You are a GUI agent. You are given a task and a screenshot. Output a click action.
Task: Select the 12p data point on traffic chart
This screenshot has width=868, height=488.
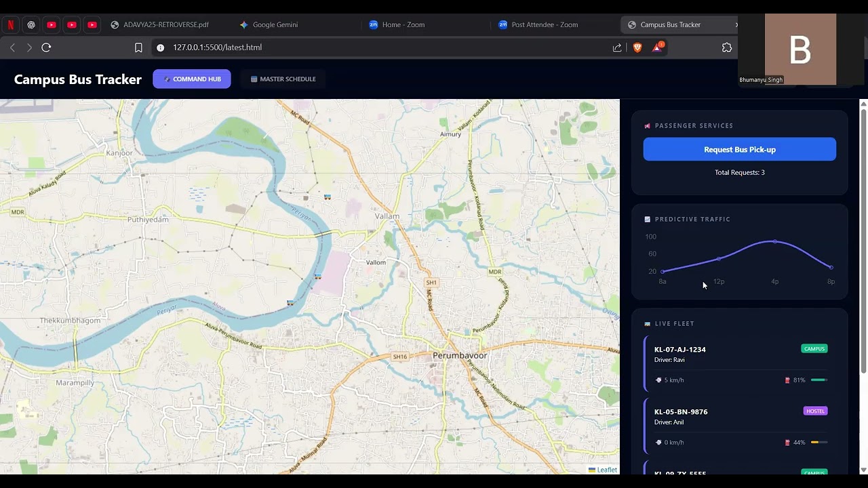(719, 259)
